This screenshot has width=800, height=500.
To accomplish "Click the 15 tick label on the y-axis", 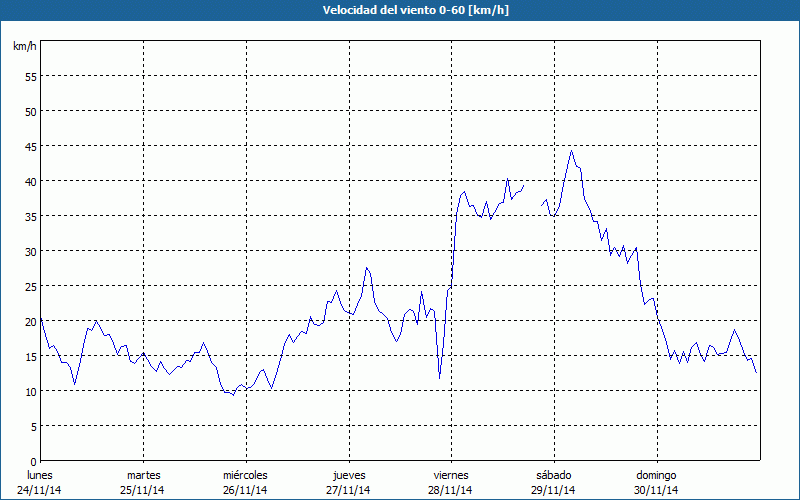I will 30,356.
